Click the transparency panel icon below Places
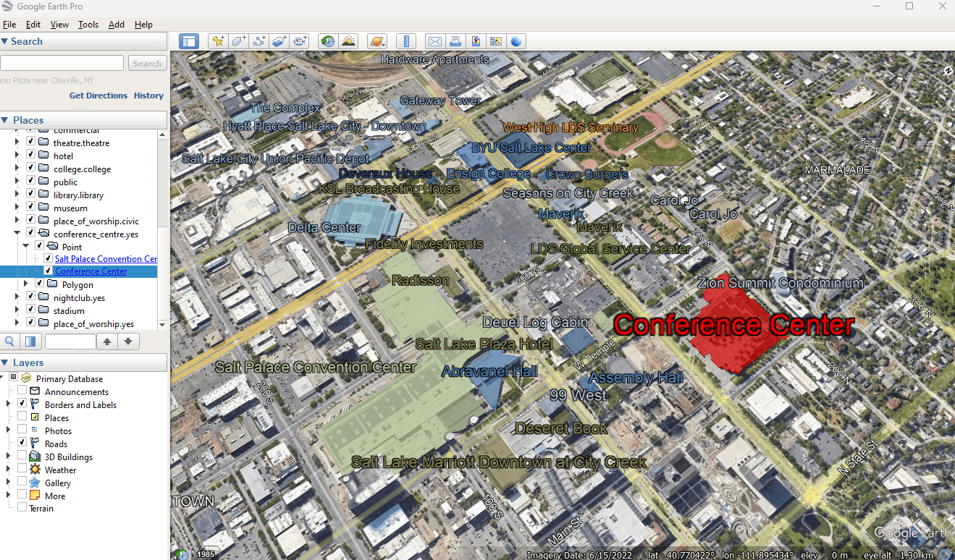This screenshot has width=955, height=560. [30, 341]
